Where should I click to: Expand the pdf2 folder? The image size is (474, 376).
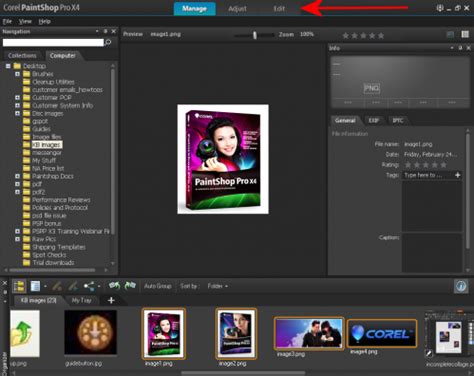(17, 192)
